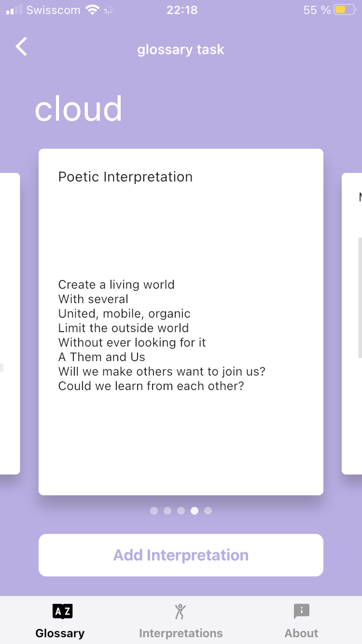Tap the battery indicator icon
362x644 pixels.
(345, 10)
